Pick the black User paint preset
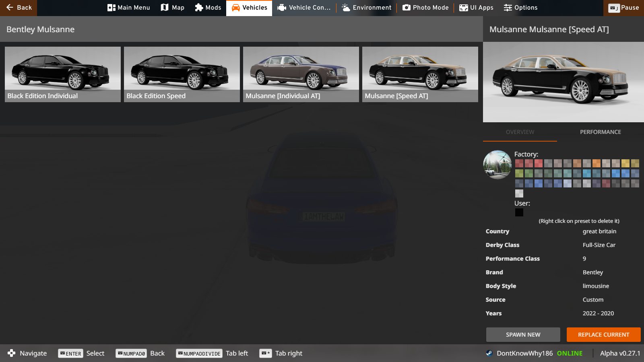The image size is (644, 362). click(519, 212)
